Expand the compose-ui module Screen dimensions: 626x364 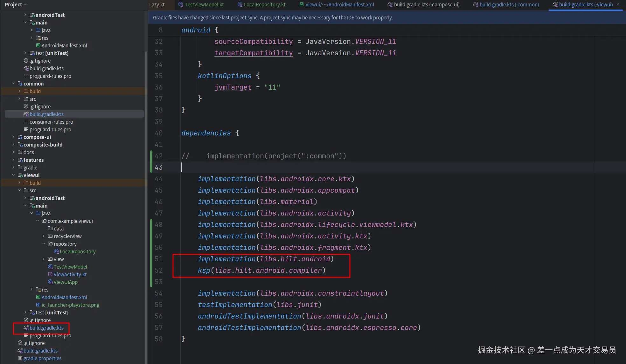[13, 137]
